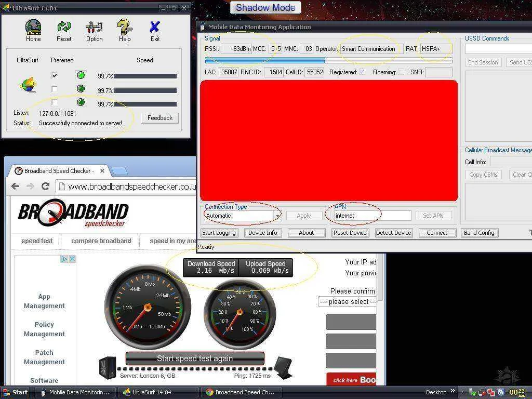The image size is (532, 399).
Task: Click Policy Management ad link
Action: (x=44, y=329)
